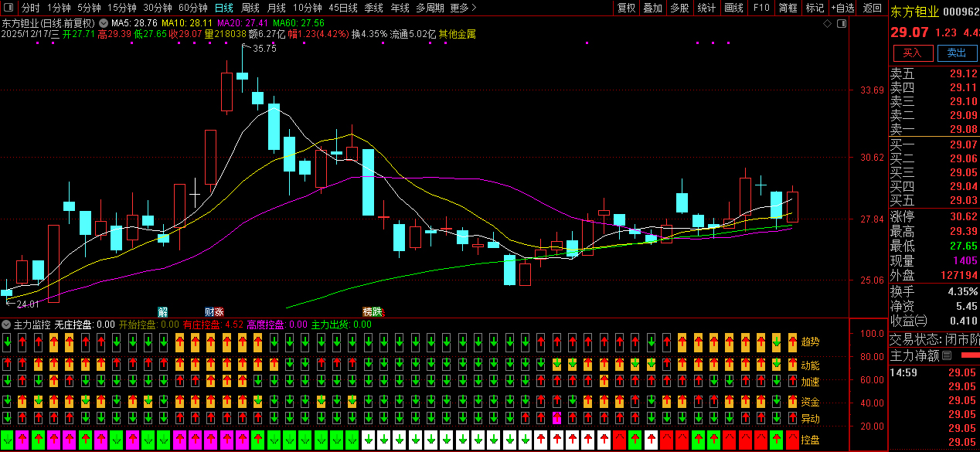The width and height of the screenshot is (980, 452).
Task: Click the panel layout icon at top-left
Action: [9, 8]
